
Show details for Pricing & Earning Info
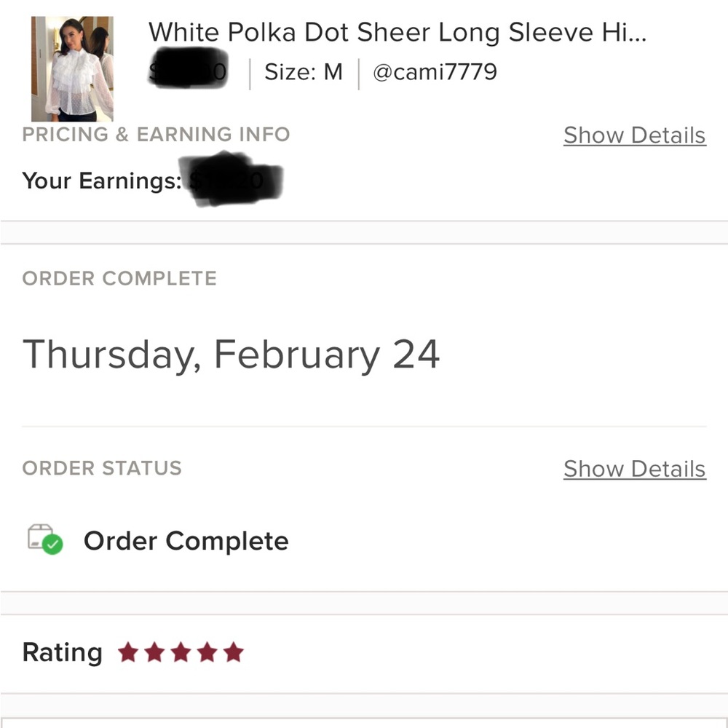click(635, 135)
